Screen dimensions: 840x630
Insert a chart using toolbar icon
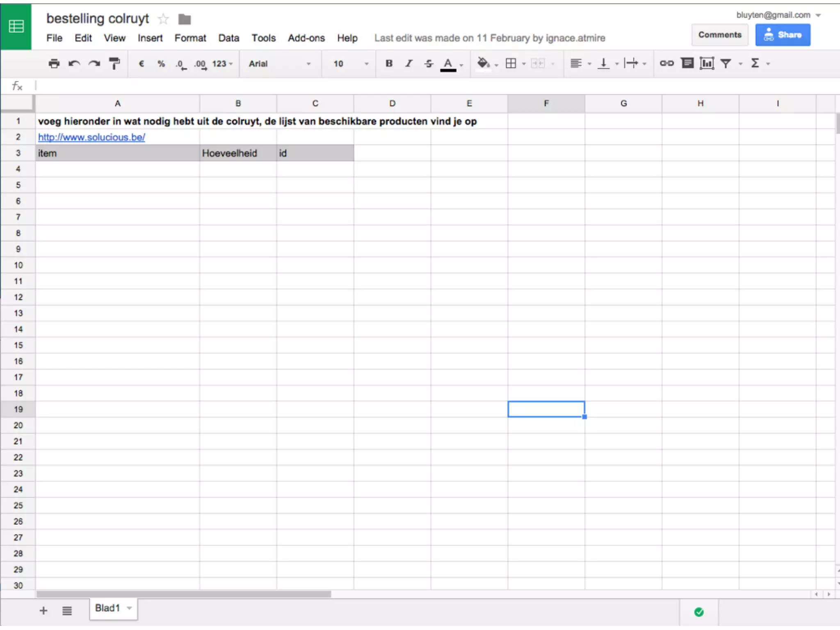[707, 63]
